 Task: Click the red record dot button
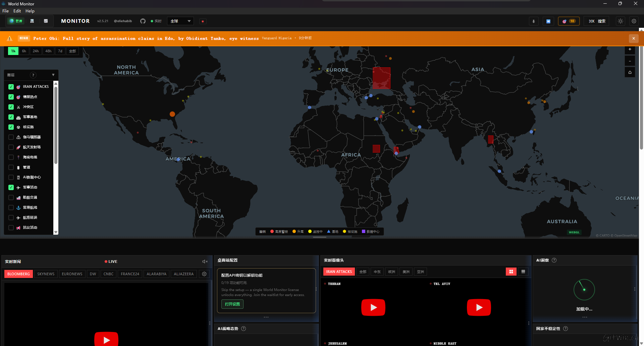pyautogui.click(x=203, y=21)
